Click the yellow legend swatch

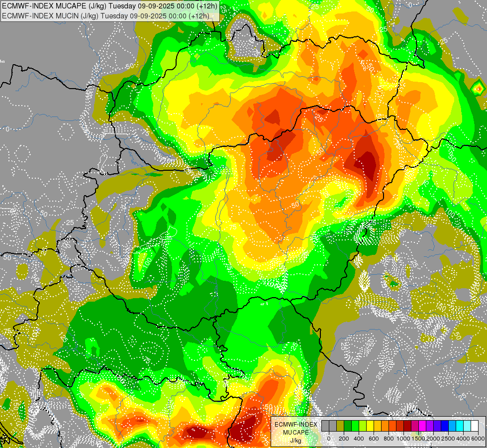pyautogui.click(x=370, y=426)
